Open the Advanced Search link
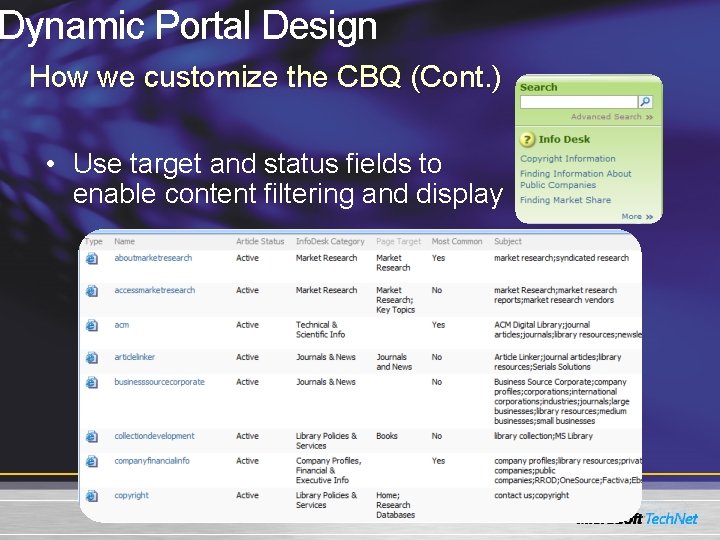Image resolution: width=720 pixels, height=540 pixels. pos(612,117)
